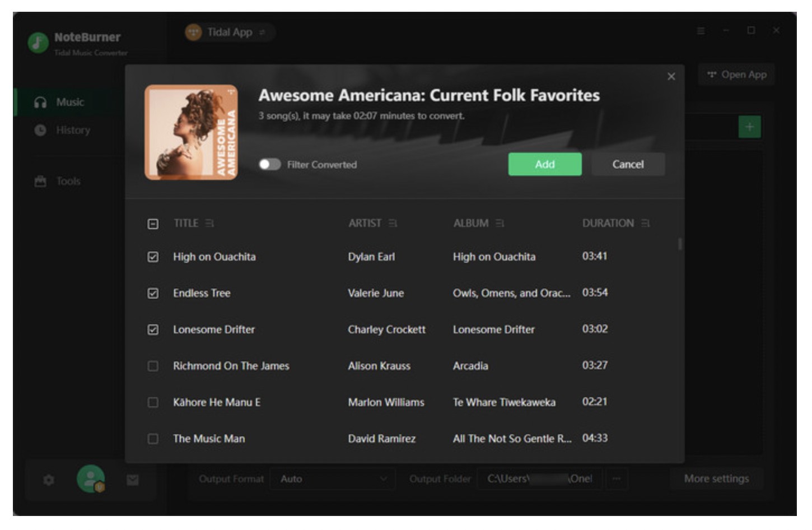This screenshot has width=812, height=530.
Task: Click the Output Folder path field
Action: point(540,479)
